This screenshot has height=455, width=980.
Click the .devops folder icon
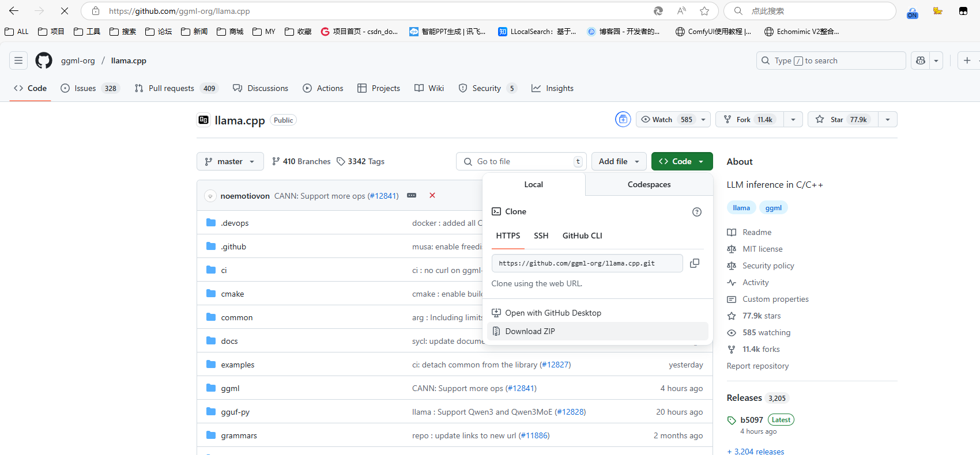point(211,223)
